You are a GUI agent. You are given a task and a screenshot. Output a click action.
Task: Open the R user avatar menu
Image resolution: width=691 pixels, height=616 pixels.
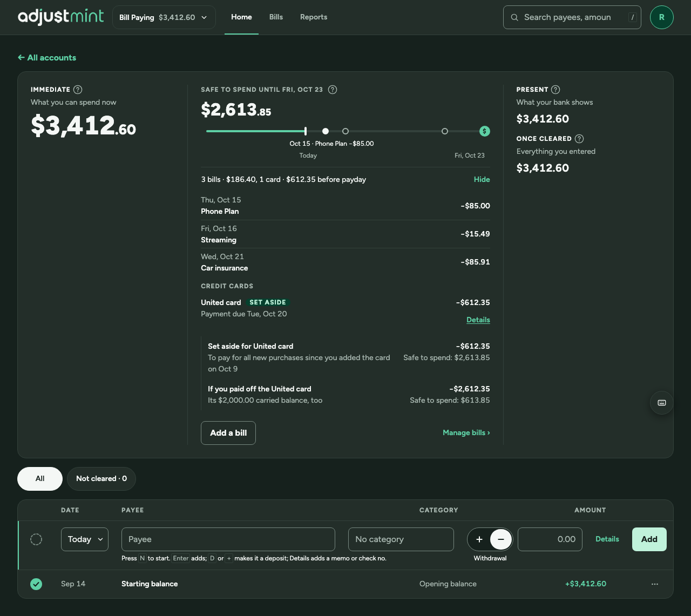coord(661,17)
